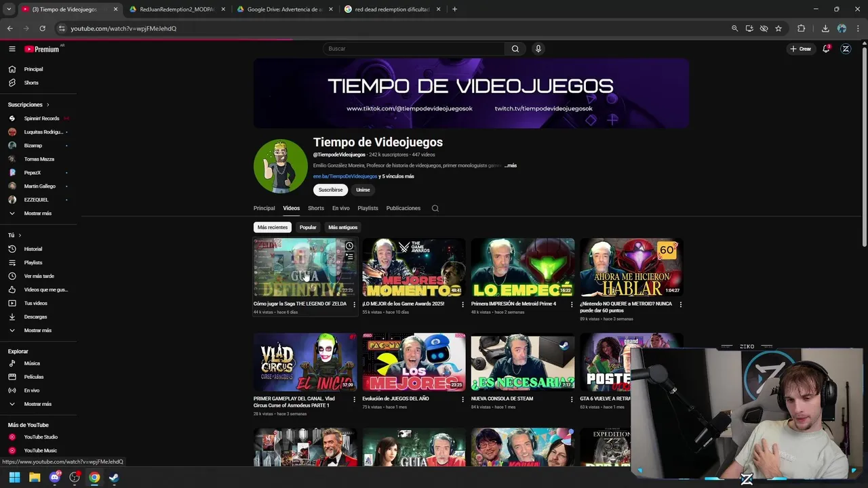Open Ver más tarde list
This screenshot has width=868, height=488.
38,276
